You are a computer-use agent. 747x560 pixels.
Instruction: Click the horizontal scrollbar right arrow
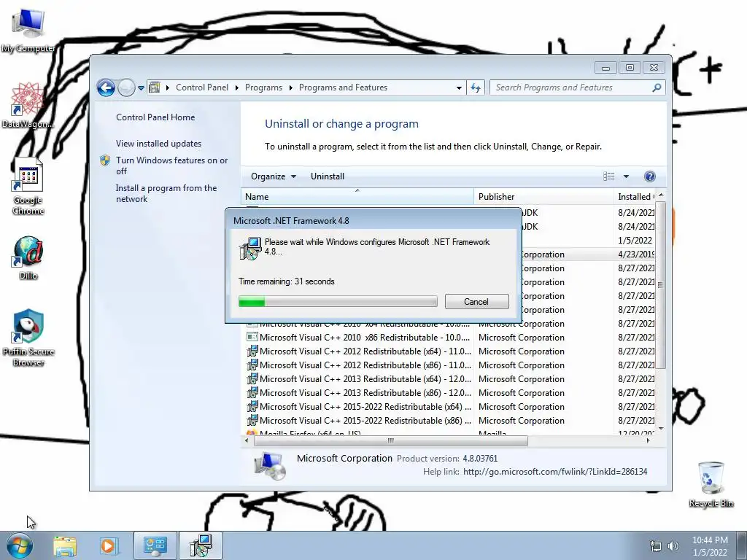pos(649,441)
